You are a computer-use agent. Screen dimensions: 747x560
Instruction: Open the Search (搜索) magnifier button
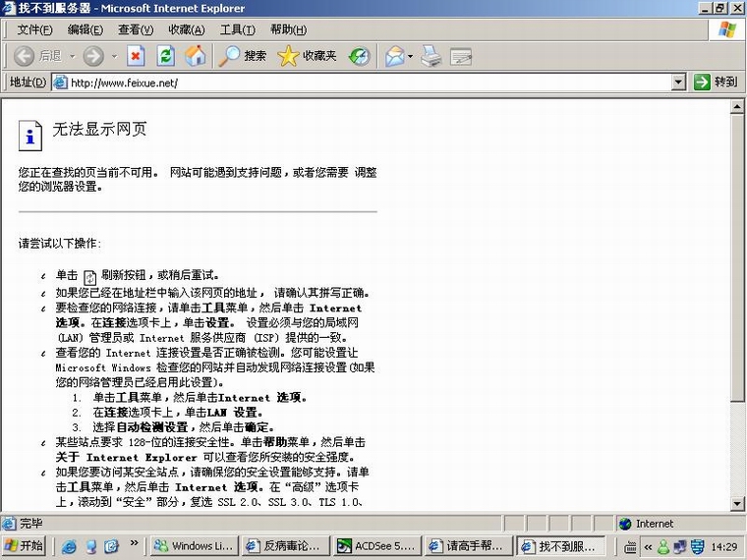pyautogui.click(x=243, y=56)
